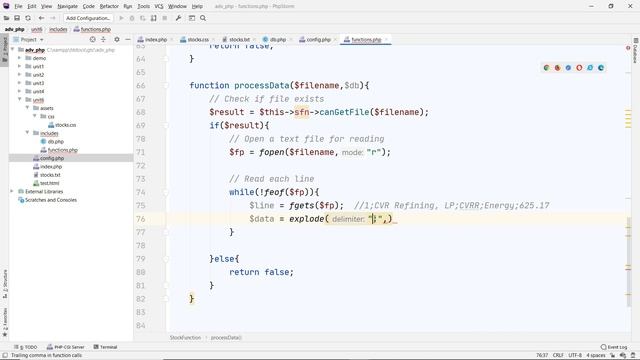Screen dimensions: 640x360
Task: Open in Opera browser icon
Action: tap(579, 68)
